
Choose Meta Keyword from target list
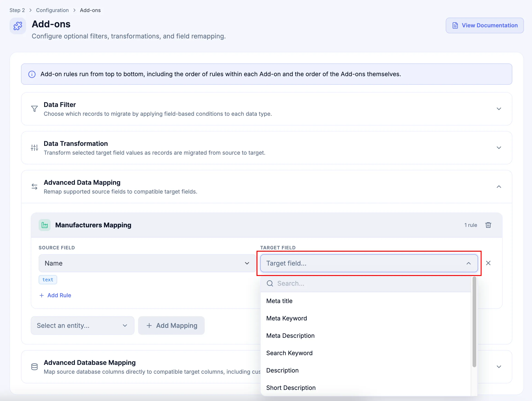365,318
